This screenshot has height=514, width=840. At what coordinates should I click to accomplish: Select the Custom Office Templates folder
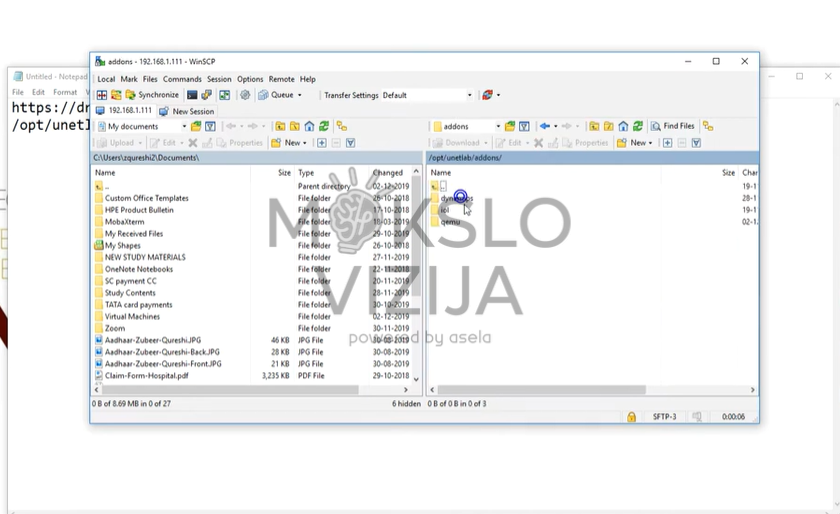click(x=147, y=198)
